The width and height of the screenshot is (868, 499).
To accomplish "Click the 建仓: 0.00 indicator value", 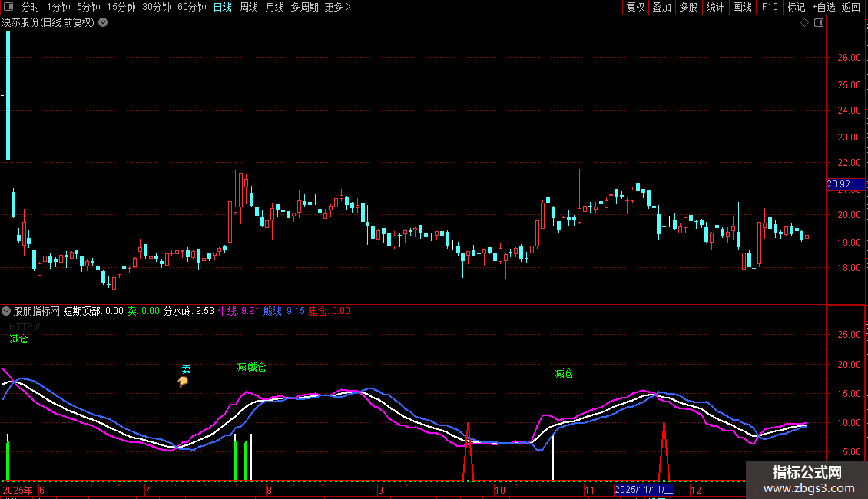I will click(x=330, y=311).
